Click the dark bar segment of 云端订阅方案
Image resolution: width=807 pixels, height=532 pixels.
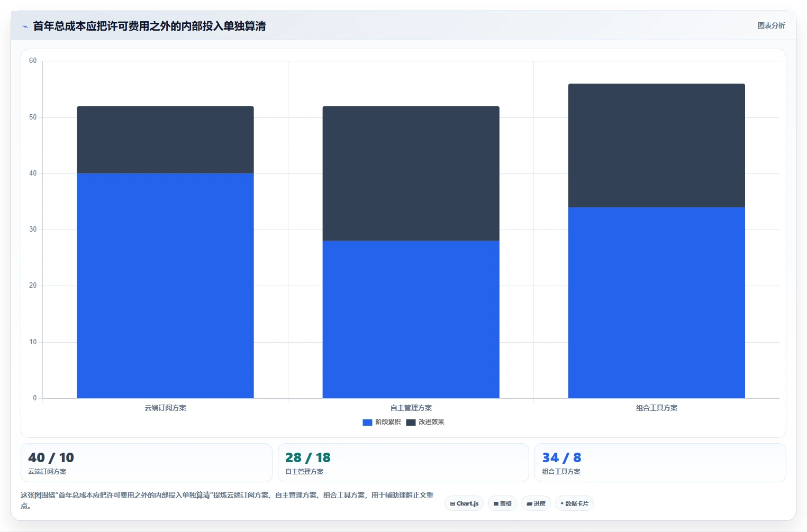coord(165,140)
